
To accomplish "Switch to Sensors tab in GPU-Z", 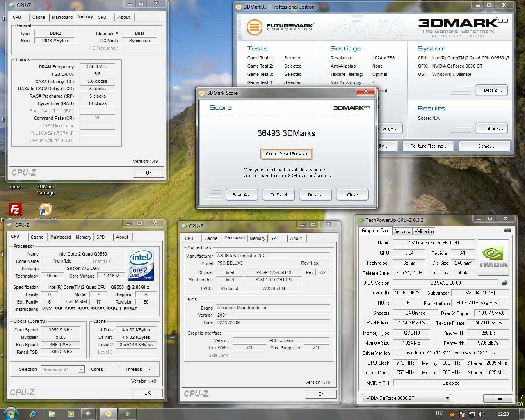I will click(402, 231).
